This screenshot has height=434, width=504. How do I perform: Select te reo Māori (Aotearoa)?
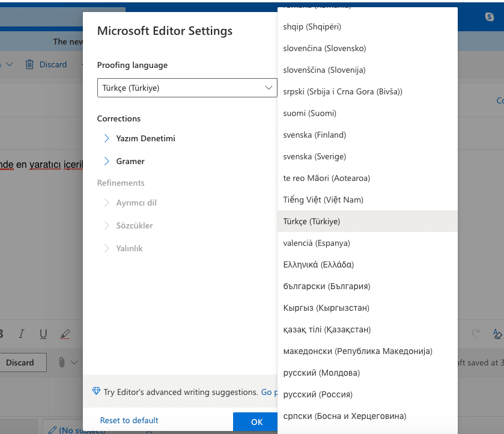tap(368, 179)
